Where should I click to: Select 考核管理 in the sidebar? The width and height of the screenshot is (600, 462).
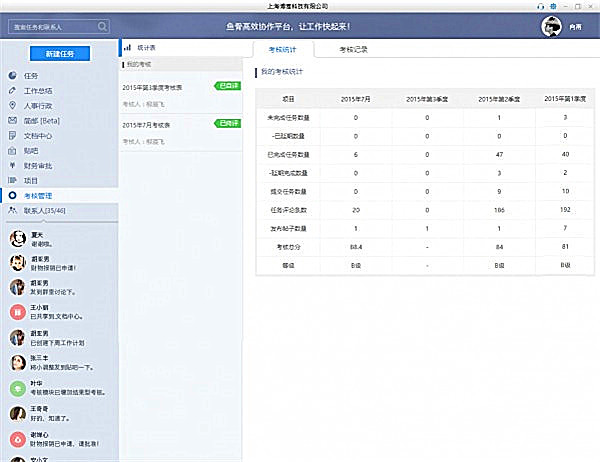pyautogui.click(x=44, y=195)
